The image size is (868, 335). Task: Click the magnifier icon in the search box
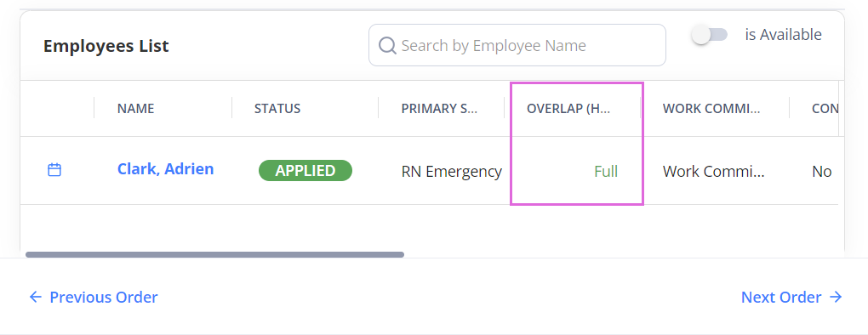point(387,45)
